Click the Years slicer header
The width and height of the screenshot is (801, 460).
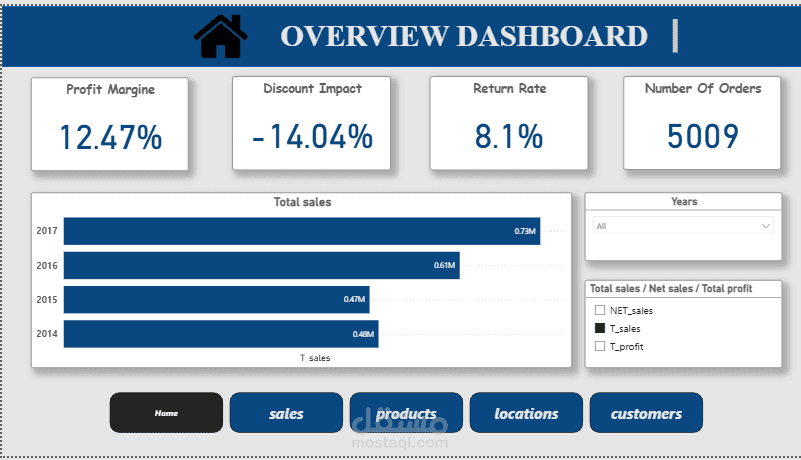(x=684, y=201)
